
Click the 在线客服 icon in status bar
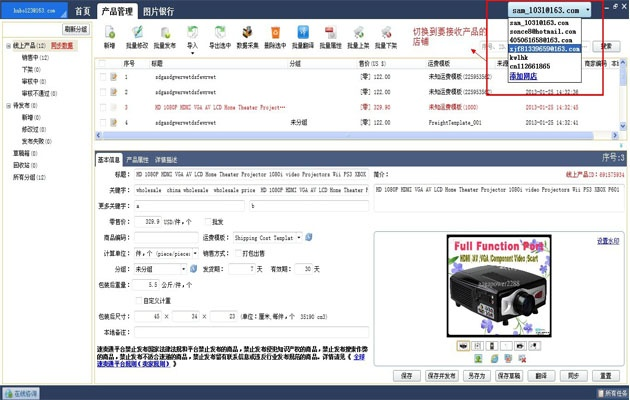pyautogui.click(x=8, y=394)
